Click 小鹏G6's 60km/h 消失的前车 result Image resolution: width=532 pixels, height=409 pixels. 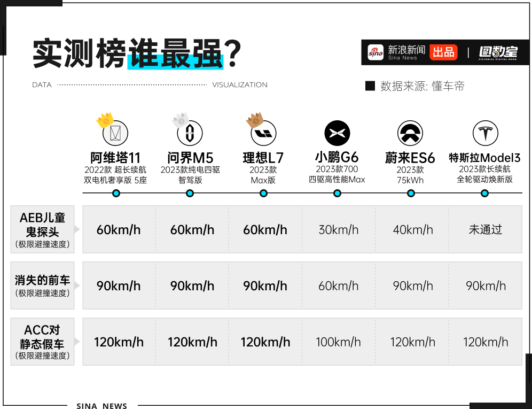338,285
